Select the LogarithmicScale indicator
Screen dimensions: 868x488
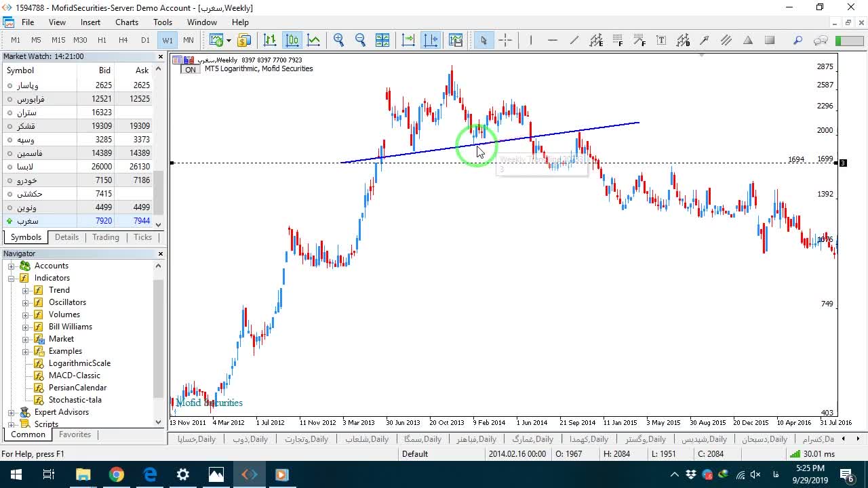click(79, 363)
